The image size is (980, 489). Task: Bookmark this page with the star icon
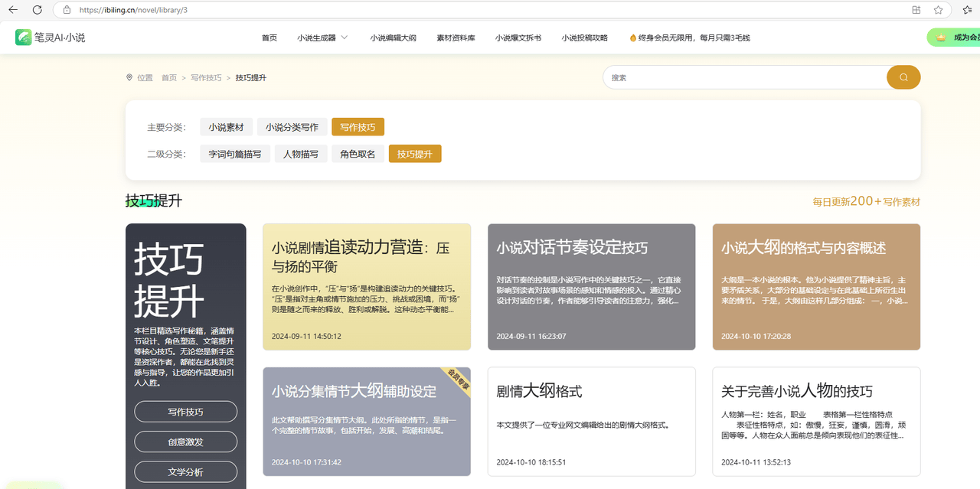tap(939, 10)
